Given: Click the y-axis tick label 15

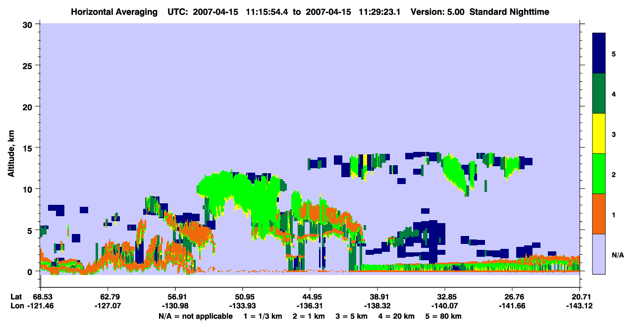Looking at the screenshot, I should point(29,148).
